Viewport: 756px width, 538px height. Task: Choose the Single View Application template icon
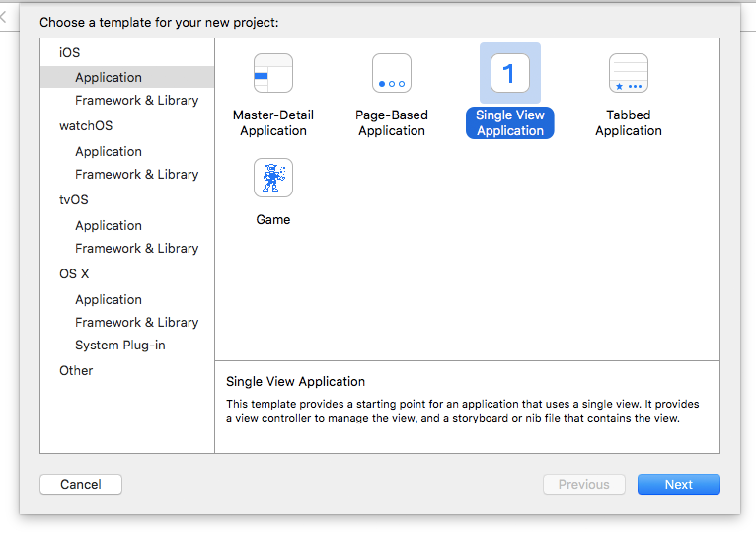click(510, 73)
